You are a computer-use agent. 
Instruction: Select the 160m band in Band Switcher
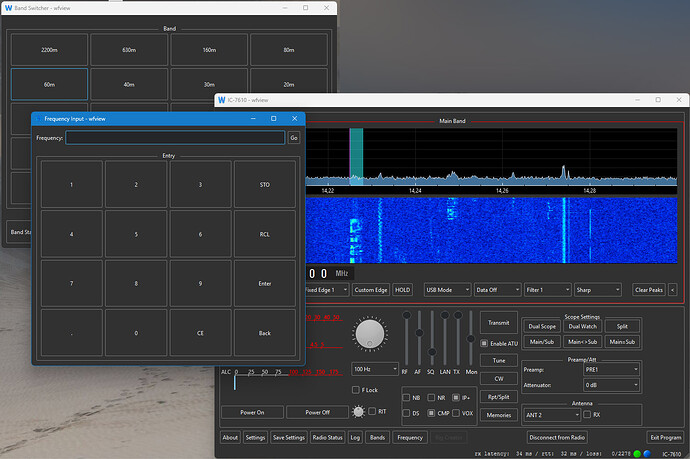[209, 50]
